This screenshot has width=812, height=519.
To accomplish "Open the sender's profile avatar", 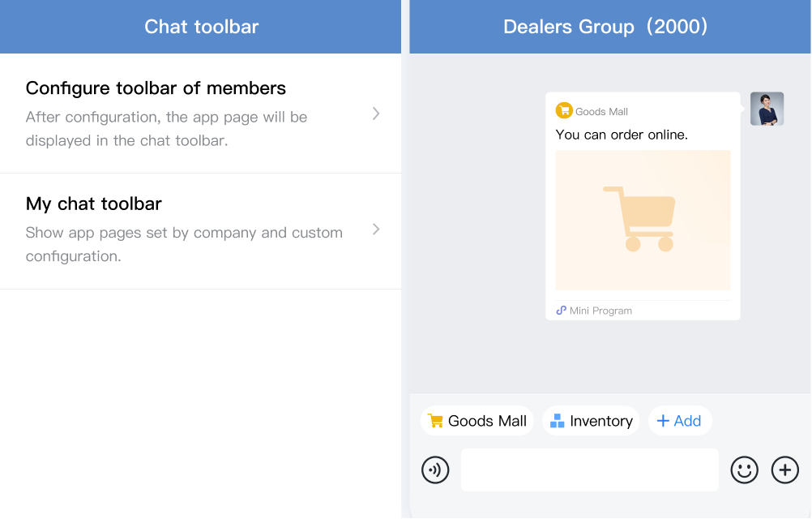I will pos(767,109).
